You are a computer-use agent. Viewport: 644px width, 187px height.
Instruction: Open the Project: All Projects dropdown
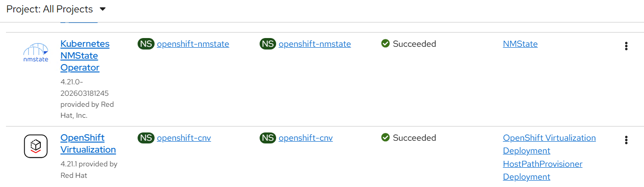point(56,9)
